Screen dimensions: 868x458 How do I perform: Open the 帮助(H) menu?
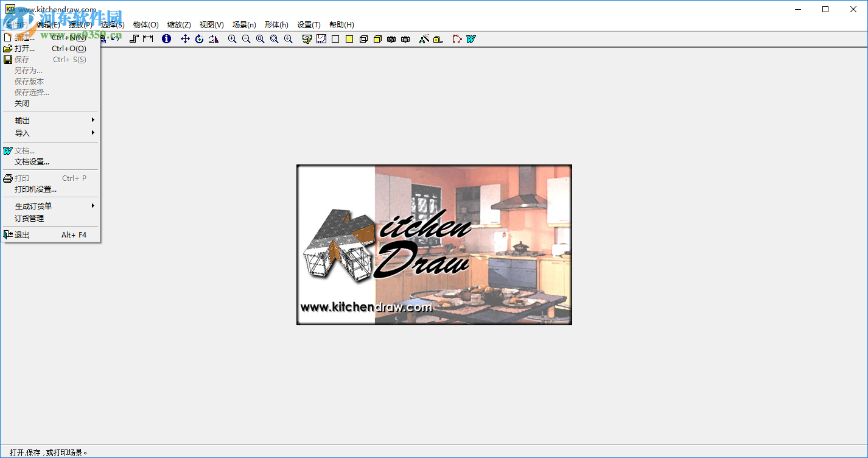(341, 25)
